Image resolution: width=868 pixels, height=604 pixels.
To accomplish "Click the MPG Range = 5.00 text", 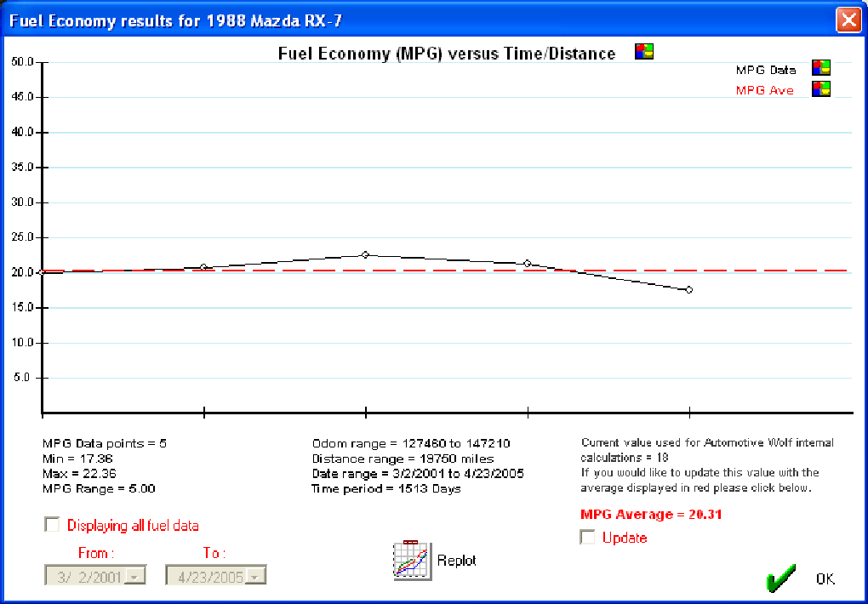I will point(99,489).
